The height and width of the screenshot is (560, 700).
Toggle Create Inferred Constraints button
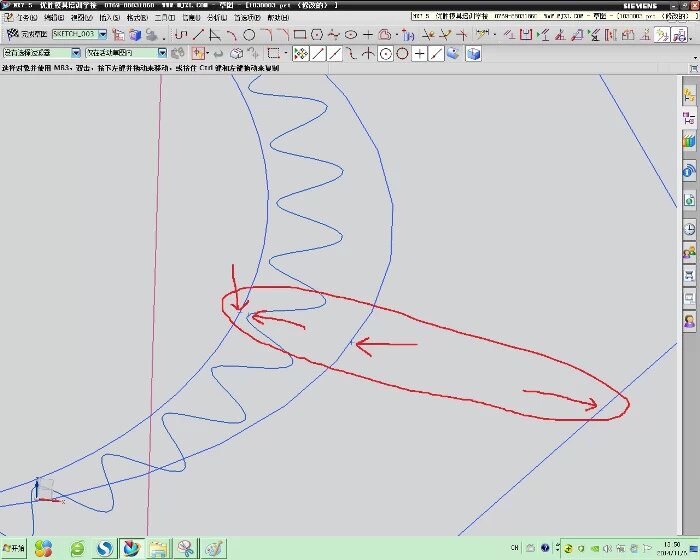point(662,35)
